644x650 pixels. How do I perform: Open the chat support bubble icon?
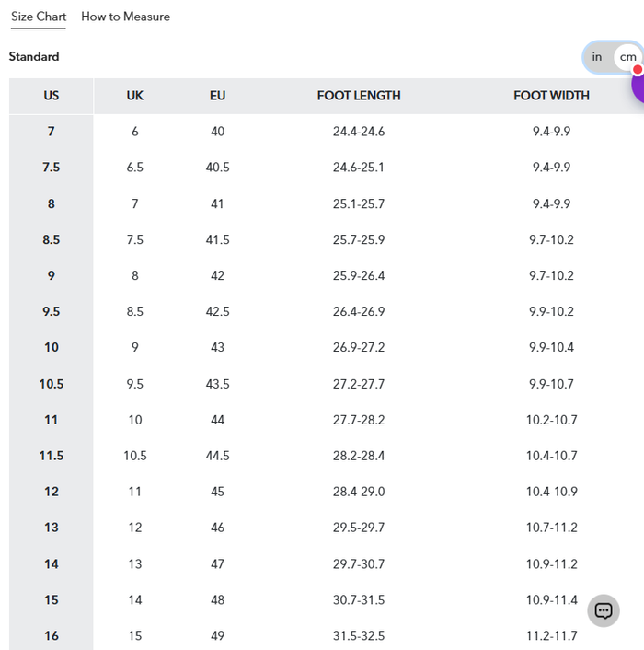tap(604, 610)
